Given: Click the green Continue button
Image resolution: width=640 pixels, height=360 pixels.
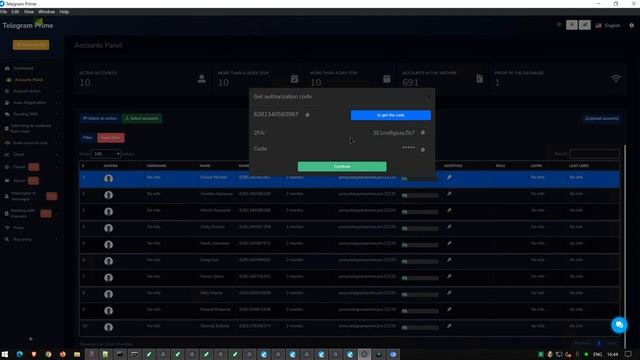Looking at the screenshot, I should (342, 166).
